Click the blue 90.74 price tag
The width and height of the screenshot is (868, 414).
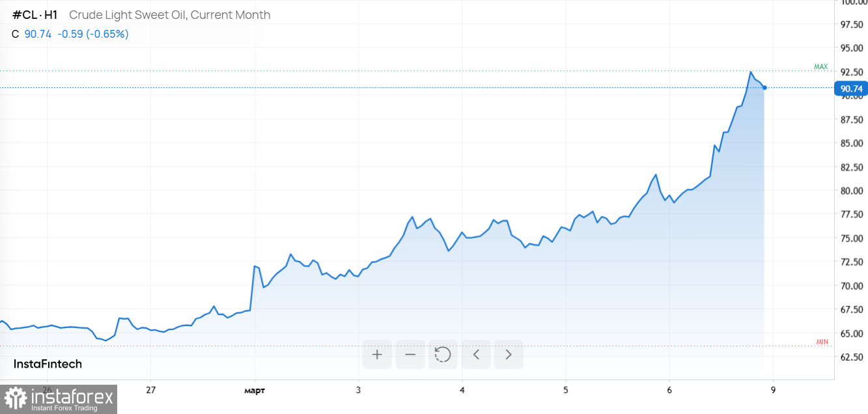click(851, 89)
